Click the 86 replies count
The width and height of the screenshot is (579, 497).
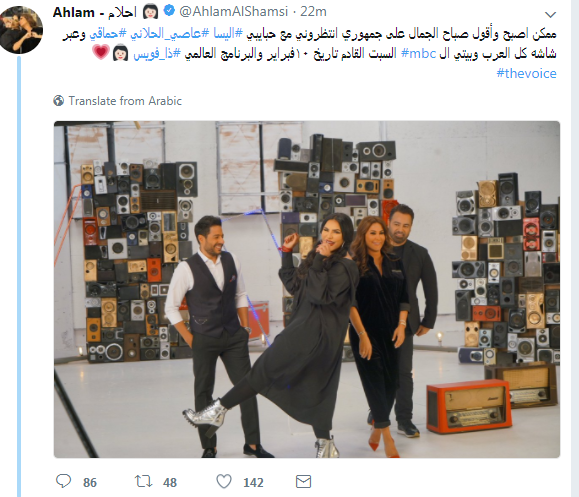coord(90,482)
